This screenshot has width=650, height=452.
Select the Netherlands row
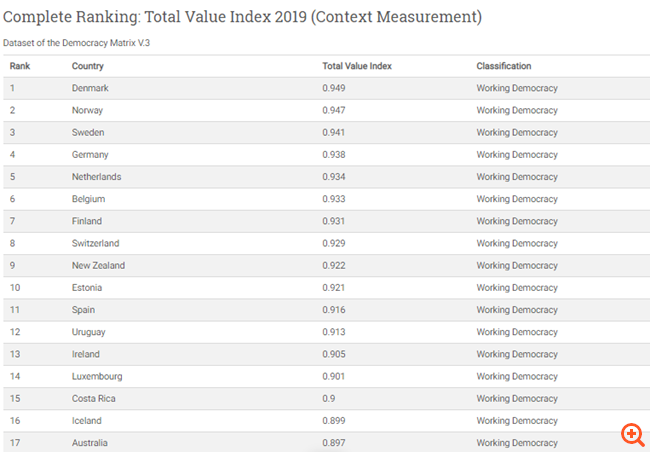coord(96,177)
